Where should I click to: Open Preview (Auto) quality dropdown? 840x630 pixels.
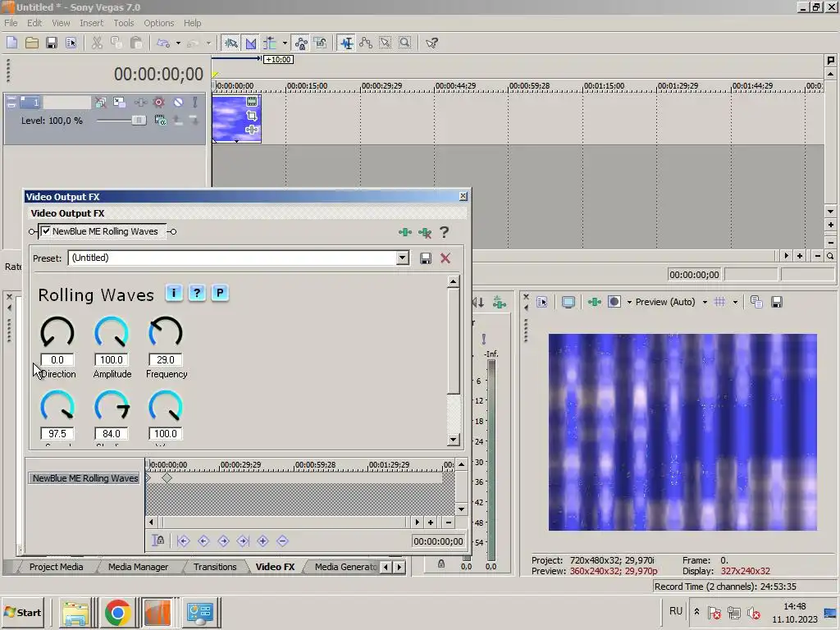(x=705, y=302)
